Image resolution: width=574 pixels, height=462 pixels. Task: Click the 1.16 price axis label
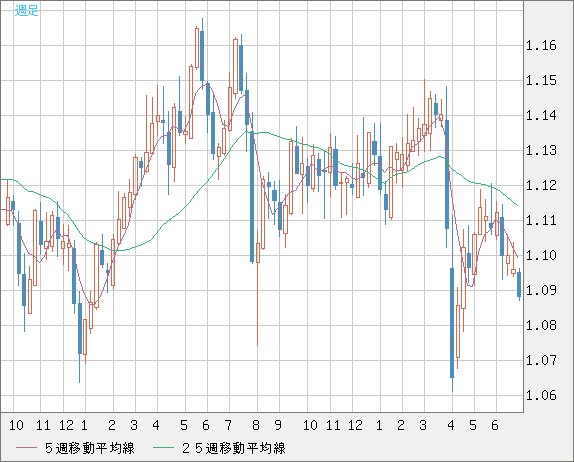(541, 46)
